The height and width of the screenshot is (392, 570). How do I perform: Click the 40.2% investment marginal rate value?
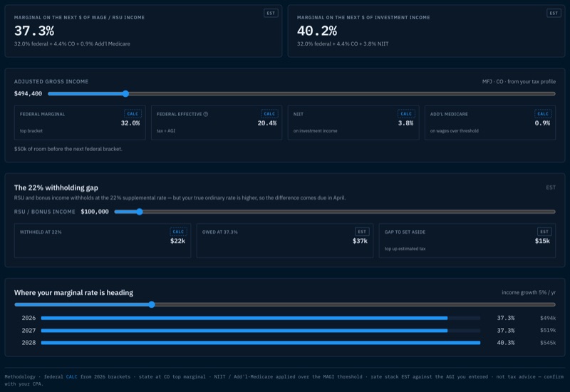317,31
